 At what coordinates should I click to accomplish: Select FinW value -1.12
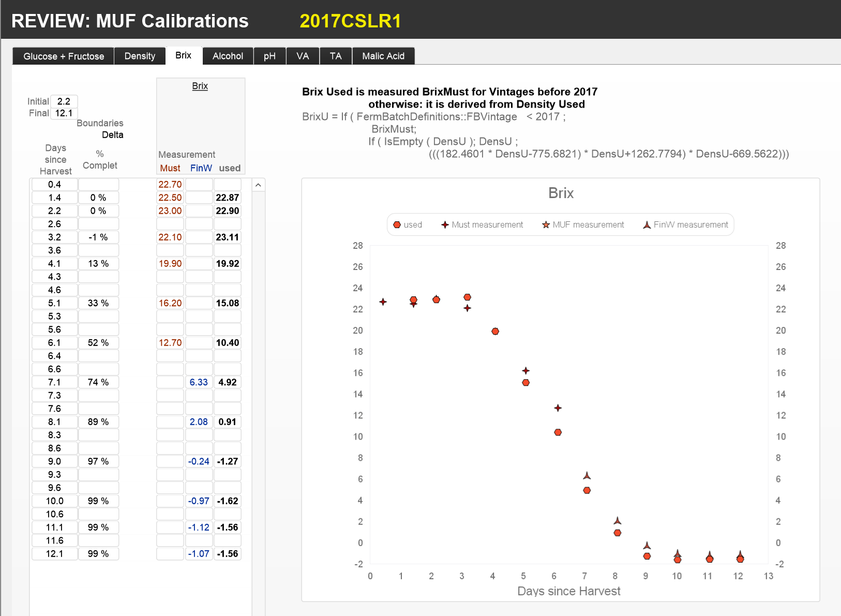199,528
